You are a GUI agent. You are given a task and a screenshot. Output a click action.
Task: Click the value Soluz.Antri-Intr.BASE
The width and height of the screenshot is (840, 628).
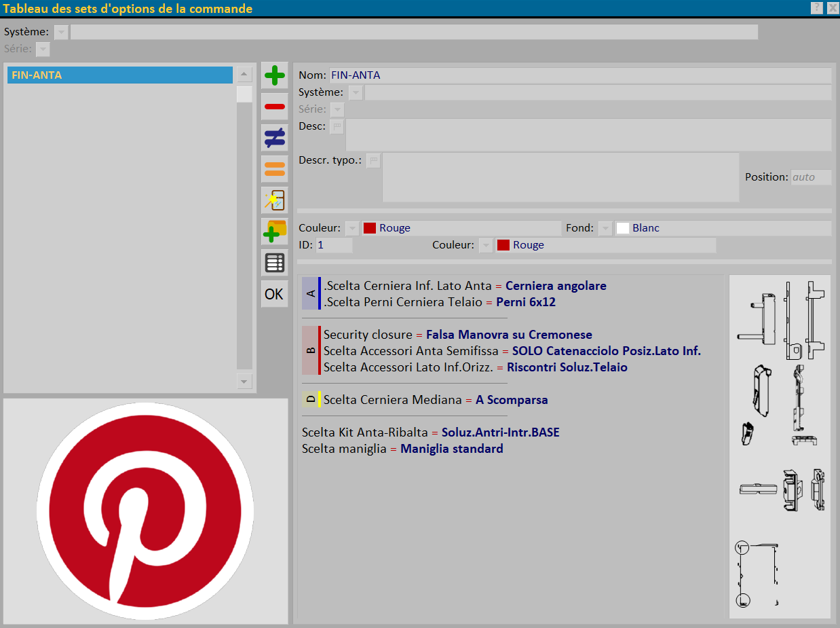pos(501,432)
